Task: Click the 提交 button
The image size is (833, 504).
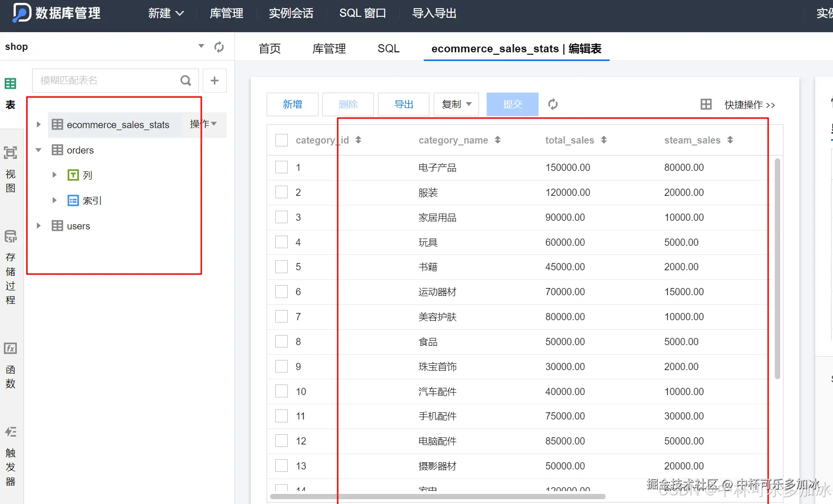Action: coord(512,104)
